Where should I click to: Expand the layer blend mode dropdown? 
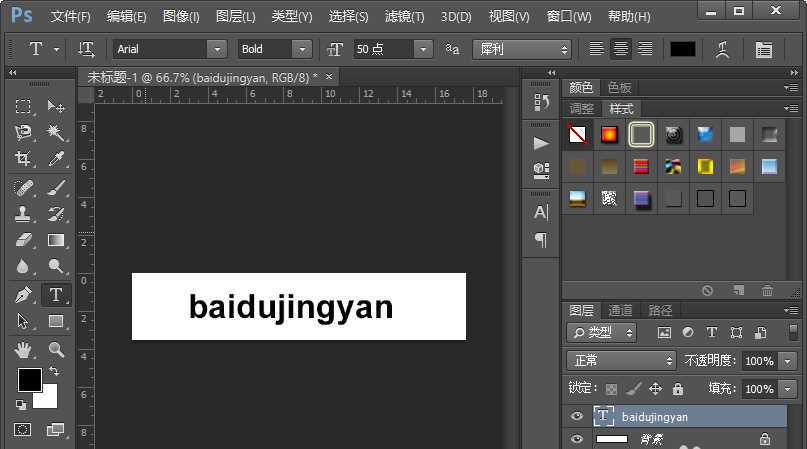coord(622,360)
